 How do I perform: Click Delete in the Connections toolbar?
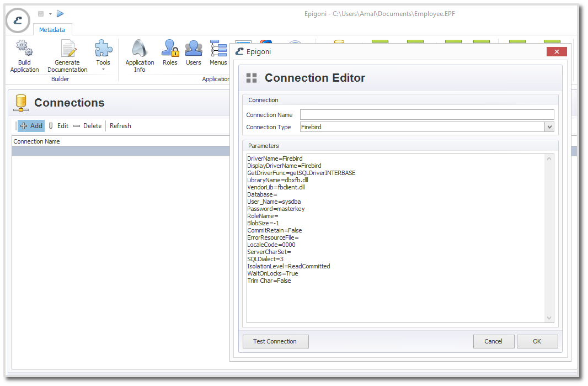[x=87, y=126]
